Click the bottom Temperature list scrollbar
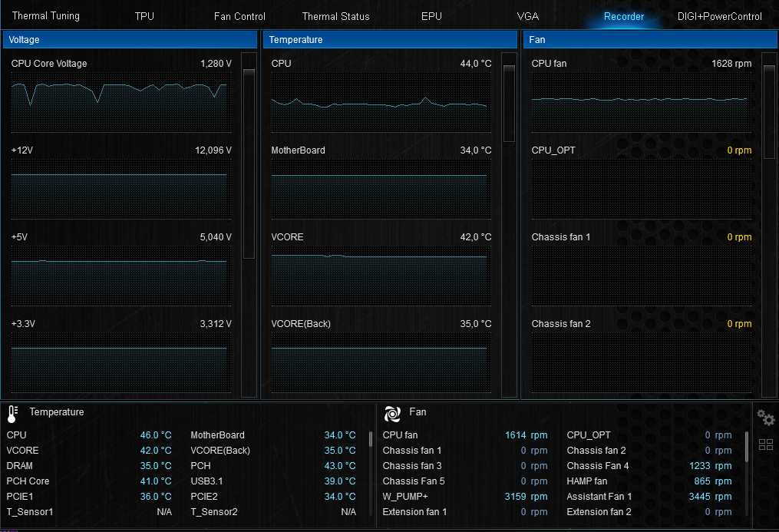The image size is (779, 532). [371, 438]
